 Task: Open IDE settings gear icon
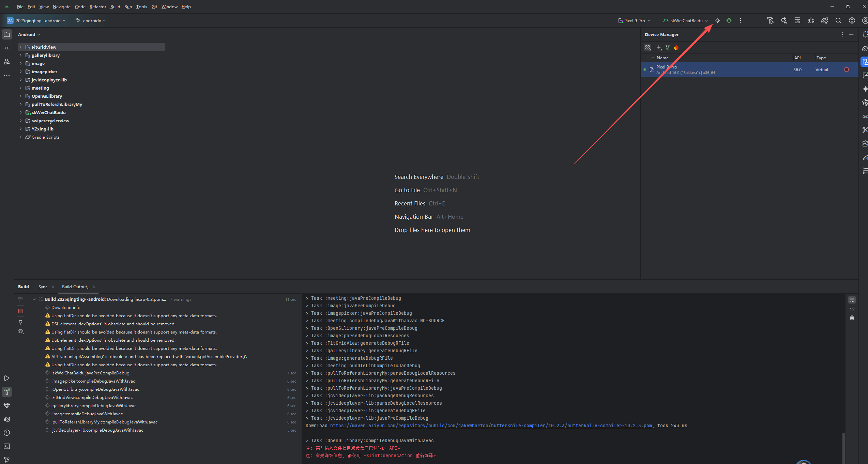[852, 20]
